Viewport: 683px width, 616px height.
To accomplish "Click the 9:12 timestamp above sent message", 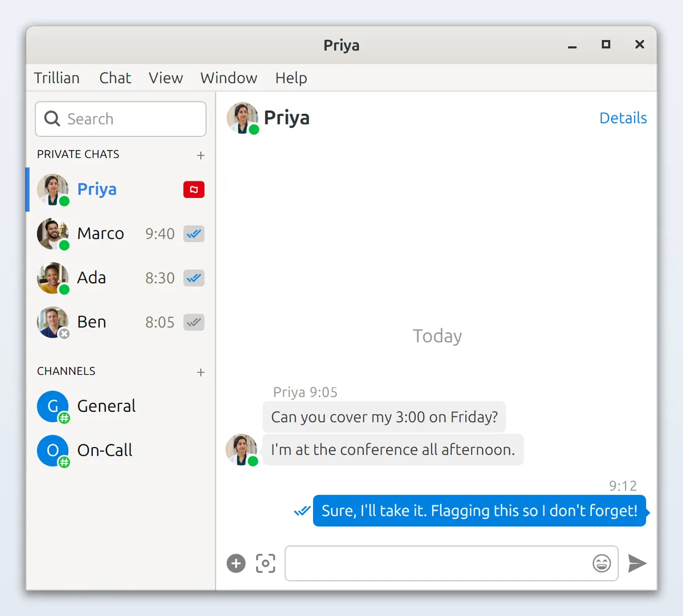I will coord(623,486).
